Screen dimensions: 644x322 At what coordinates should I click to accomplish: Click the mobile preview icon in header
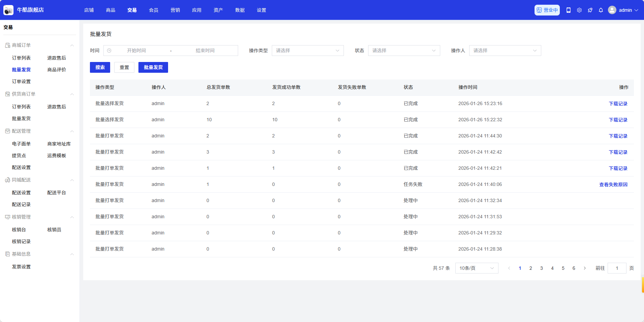[569, 10]
